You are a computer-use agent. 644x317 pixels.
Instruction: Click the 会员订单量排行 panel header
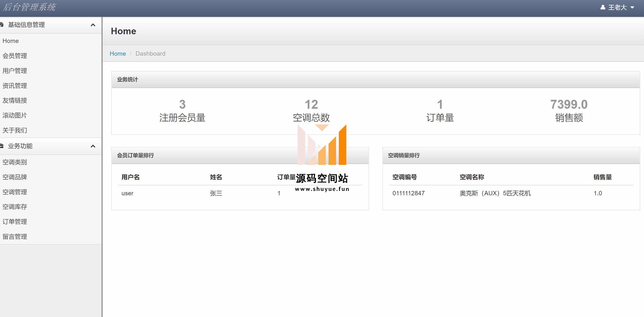[x=240, y=155]
